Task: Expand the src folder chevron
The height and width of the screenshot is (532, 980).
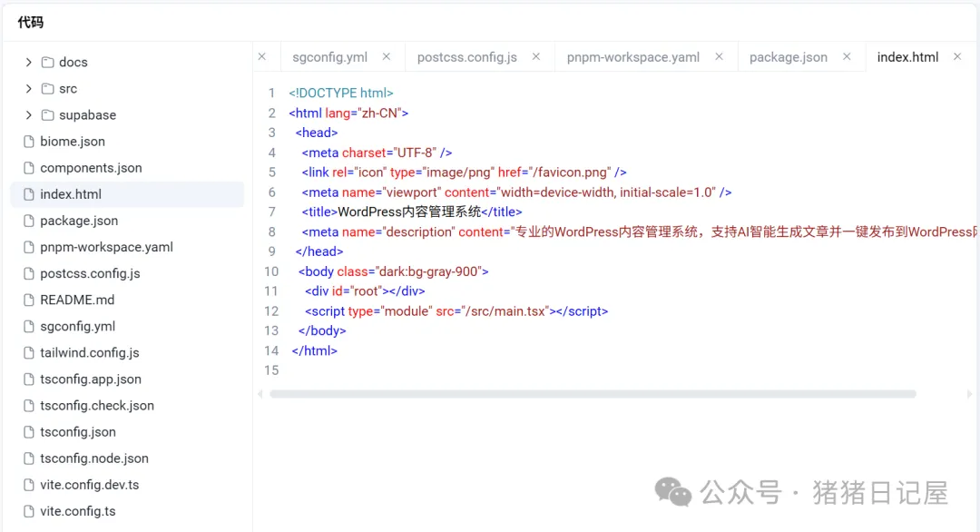Action: click(29, 89)
